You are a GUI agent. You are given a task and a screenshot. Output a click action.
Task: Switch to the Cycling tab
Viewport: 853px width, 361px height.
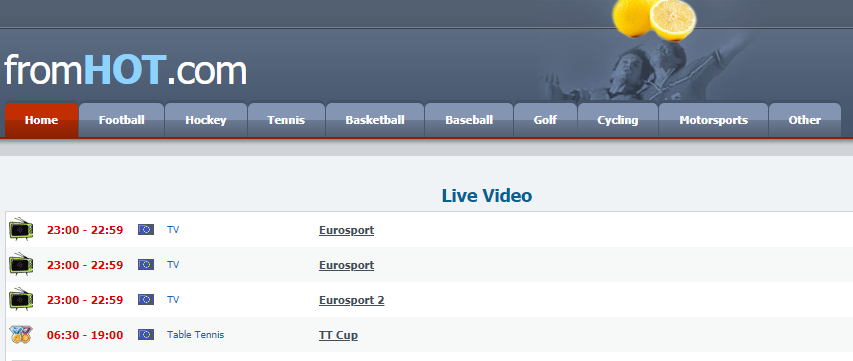pyautogui.click(x=618, y=120)
